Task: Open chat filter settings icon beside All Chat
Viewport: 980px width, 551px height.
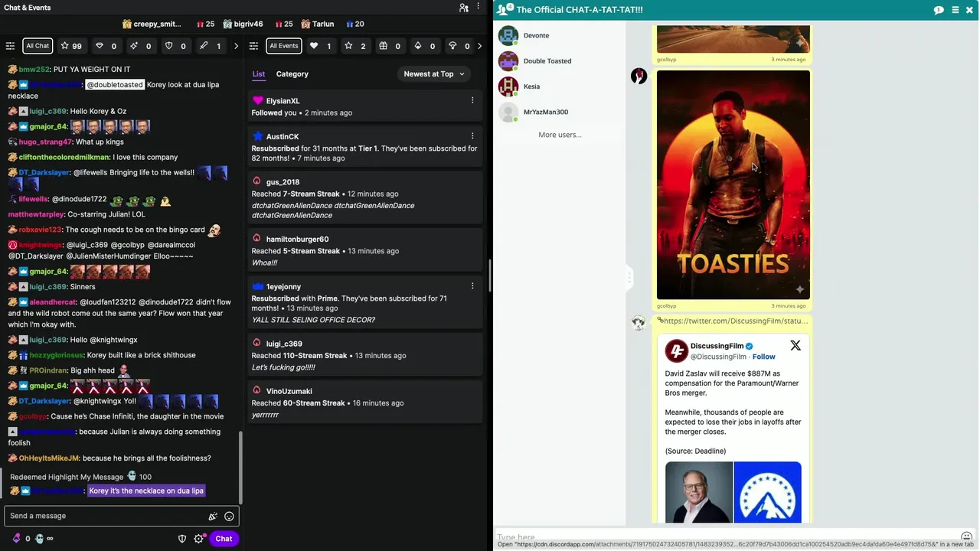Action: (10, 46)
